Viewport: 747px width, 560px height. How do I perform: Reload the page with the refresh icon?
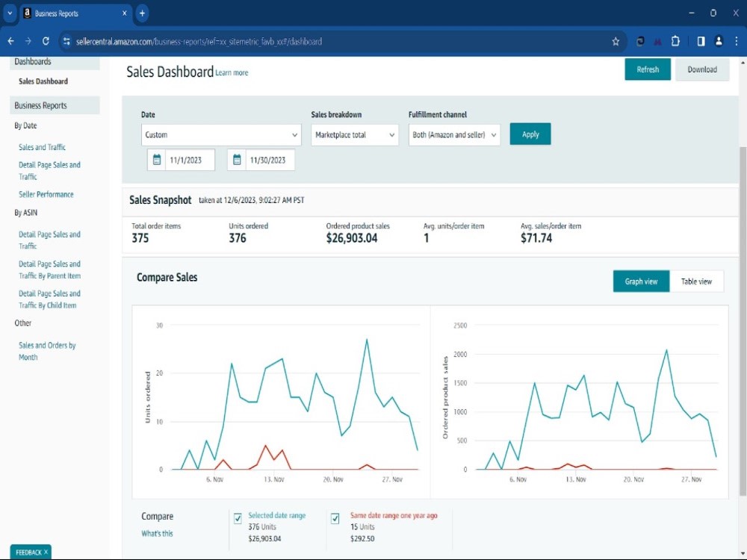(x=46, y=41)
